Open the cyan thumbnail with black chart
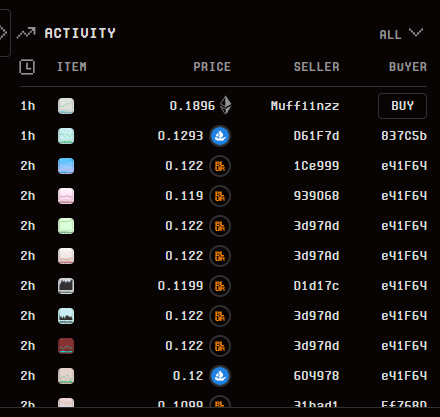The width and height of the screenshot is (440, 417). [x=66, y=316]
